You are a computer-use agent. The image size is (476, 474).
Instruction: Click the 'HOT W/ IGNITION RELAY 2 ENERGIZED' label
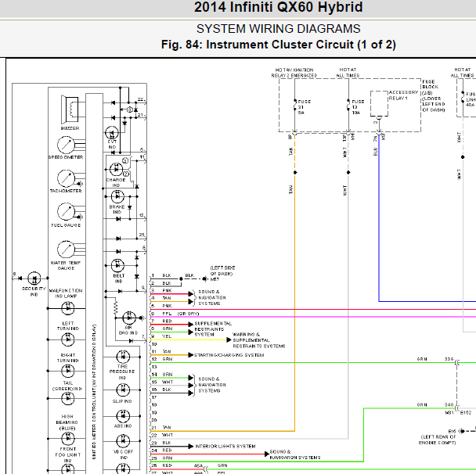coord(294,73)
